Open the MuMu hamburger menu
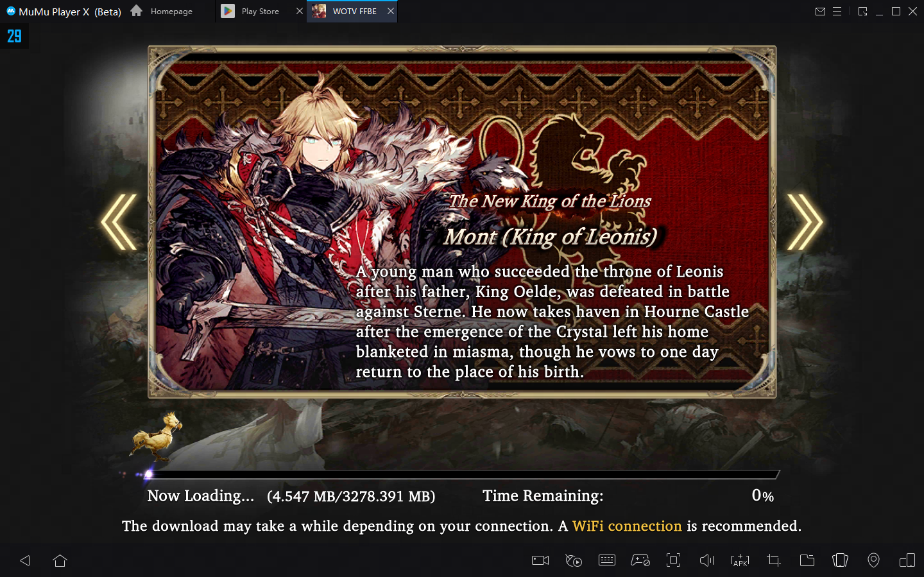Viewport: 924px width, 577px height. (837, 11)
